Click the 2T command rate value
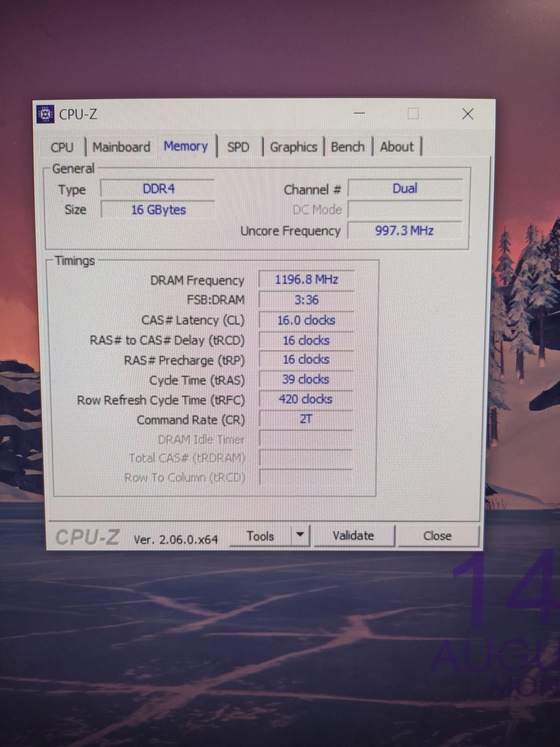This screenshot has width=560, height=747. click(306, 419)
